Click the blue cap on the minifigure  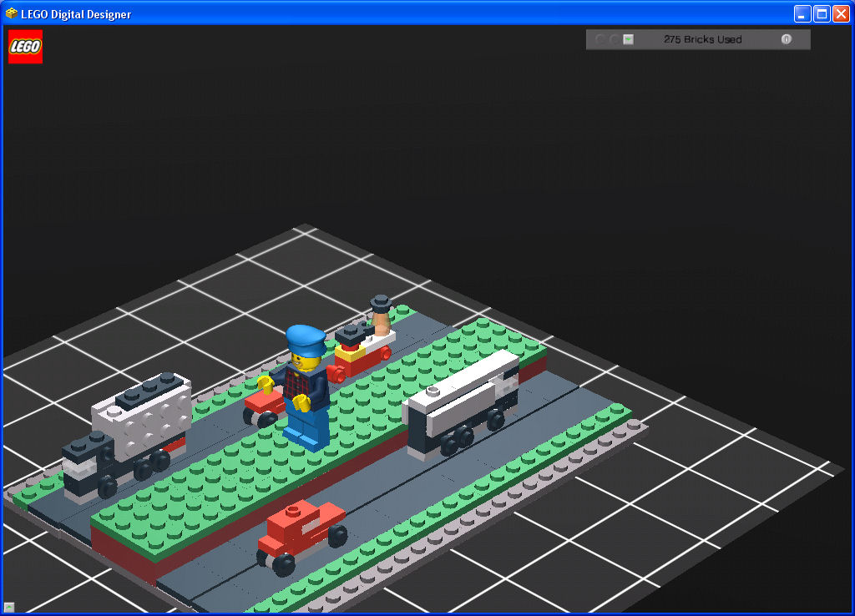[305, 339]
